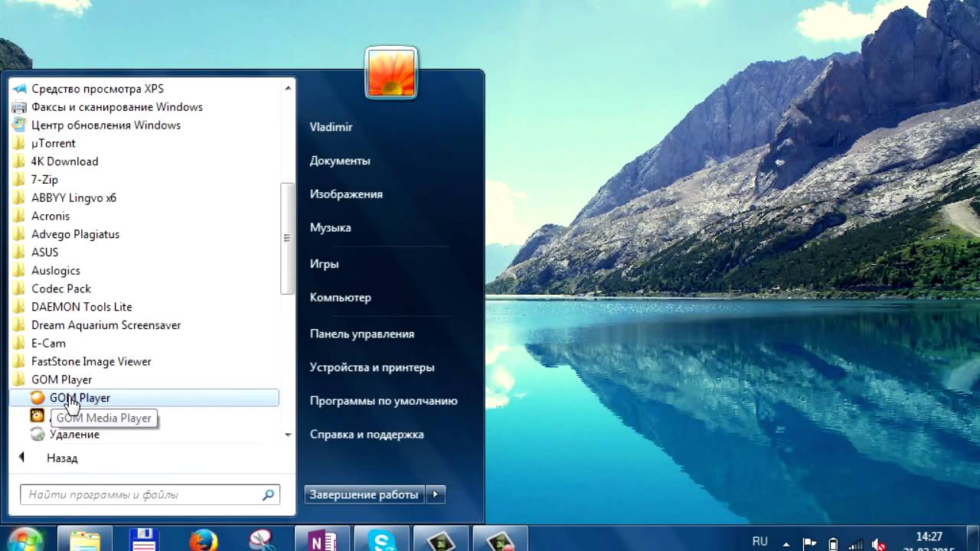Viewport: 980px width, 551px height.
Task: Click the Windows Start orb
Action: click(25, 540)
